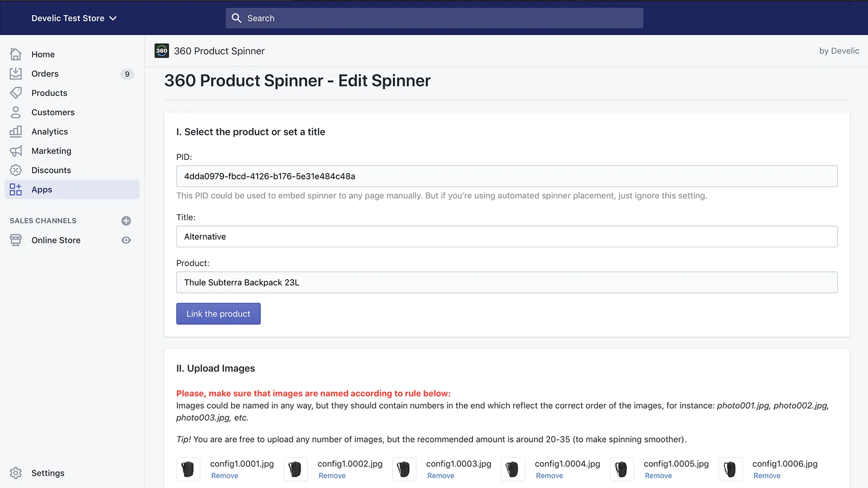The image size is (868, 488).
Task: Click the PID input field
Action: pos(507,176)
